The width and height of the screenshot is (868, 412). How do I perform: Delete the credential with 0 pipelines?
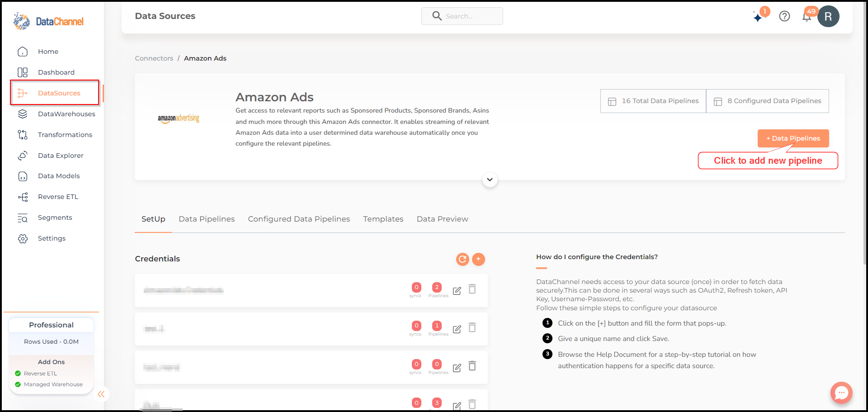(x=472, y=366)
